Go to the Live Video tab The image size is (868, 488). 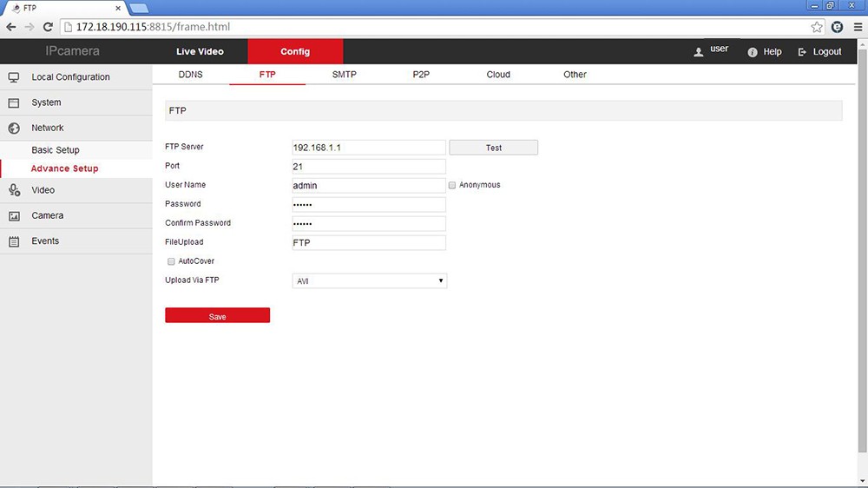[200, 52]
